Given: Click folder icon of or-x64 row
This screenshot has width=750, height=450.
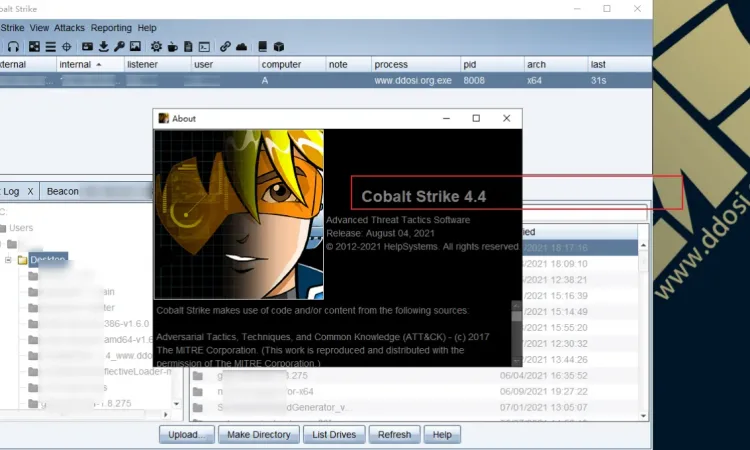Looking at the screenshot, I should (x=198, y=392).
